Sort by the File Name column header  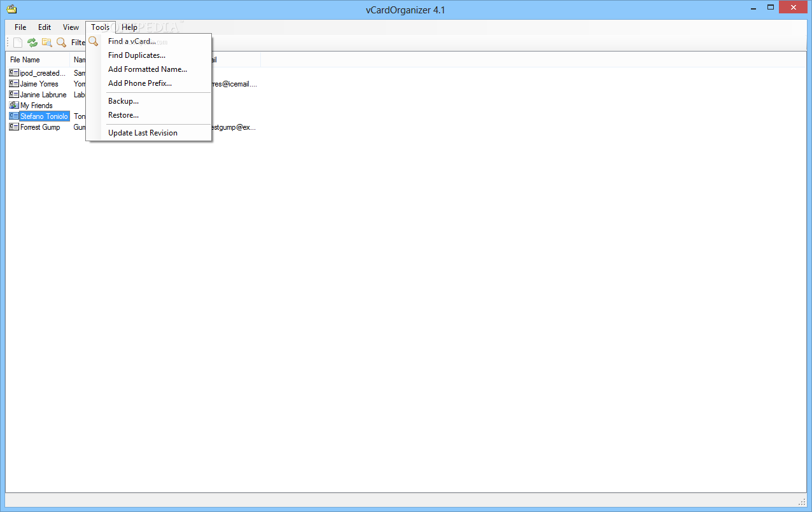point(38,60)
